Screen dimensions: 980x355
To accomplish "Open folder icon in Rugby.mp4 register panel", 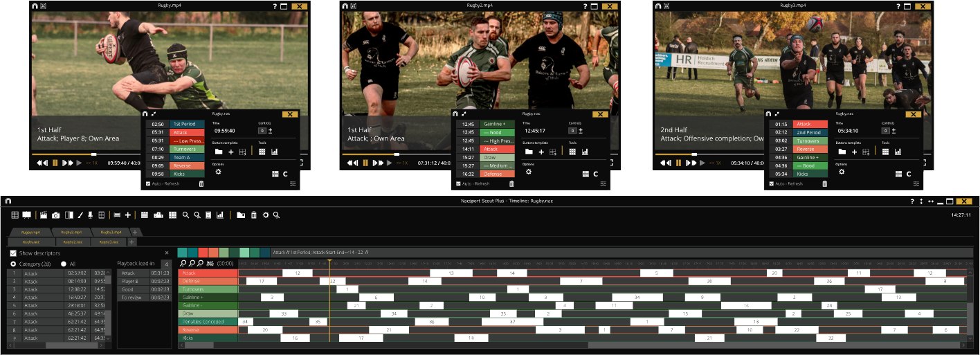I will [219, 152].
